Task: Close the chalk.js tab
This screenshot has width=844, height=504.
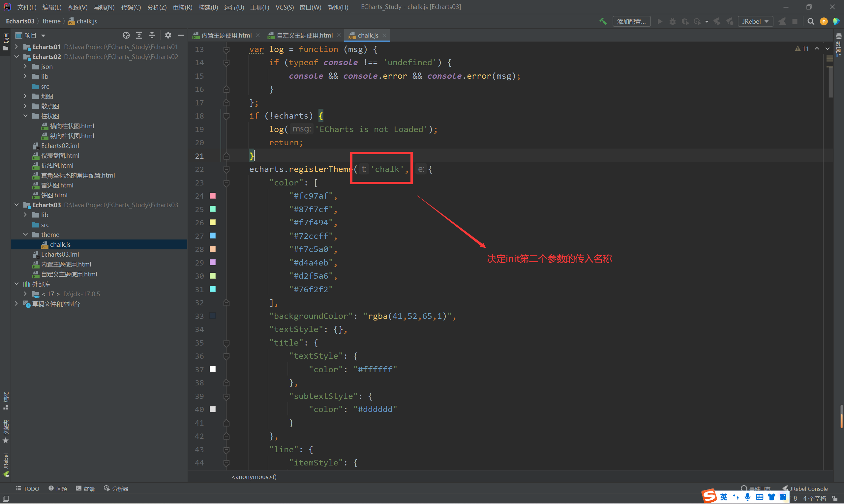Action: (384, 35)
